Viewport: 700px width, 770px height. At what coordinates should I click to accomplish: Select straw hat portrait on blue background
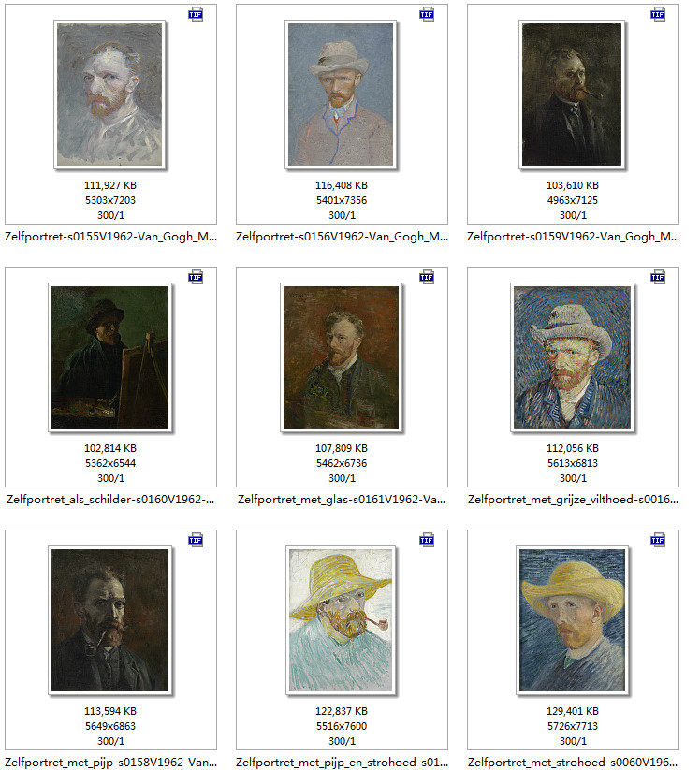(x=573, y=620)
